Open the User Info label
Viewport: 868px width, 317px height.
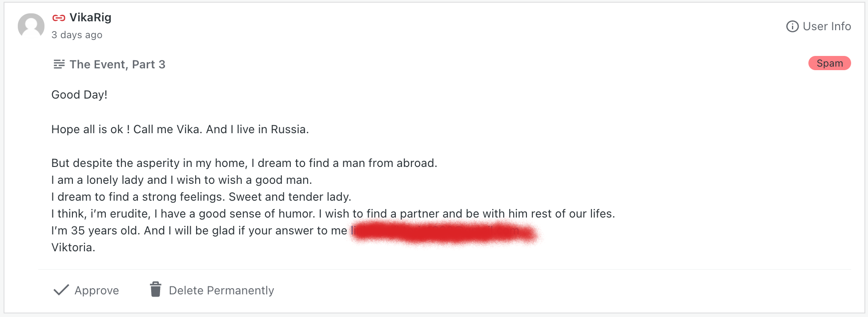click(827, 27)
